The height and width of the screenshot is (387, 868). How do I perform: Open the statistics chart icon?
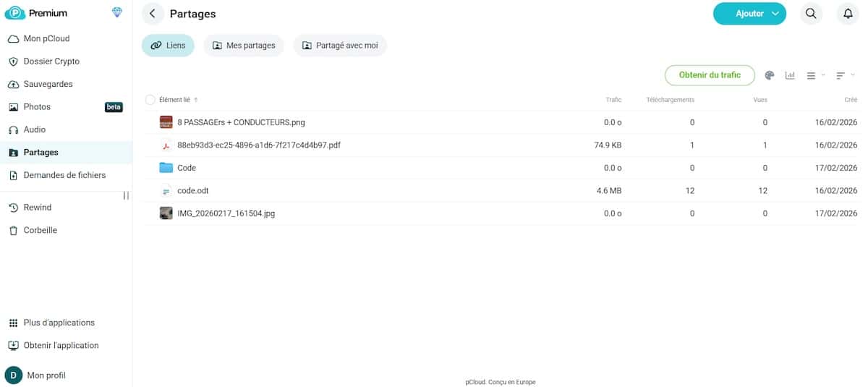coord(790,75)
